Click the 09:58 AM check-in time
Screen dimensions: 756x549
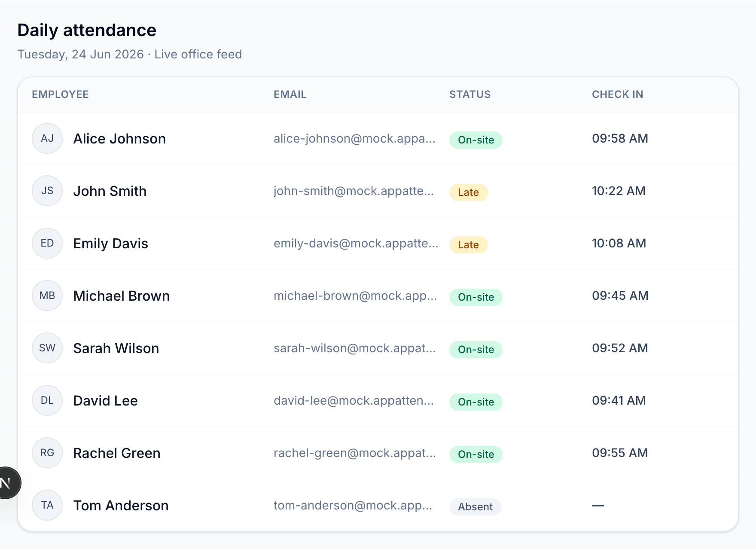pos(620,138)
